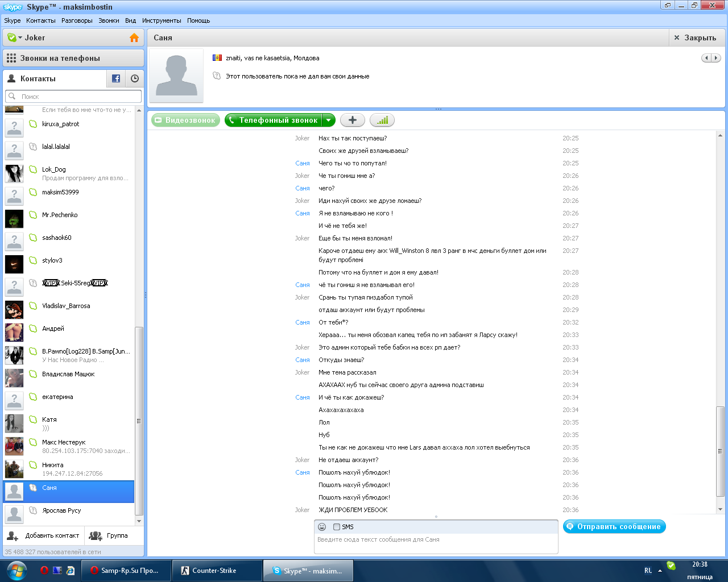Screen dimensions: 728x582
Task: Switch to Samp-Rp.Su taskbar window
Action: pyautogui.click(x=126, y=571)
